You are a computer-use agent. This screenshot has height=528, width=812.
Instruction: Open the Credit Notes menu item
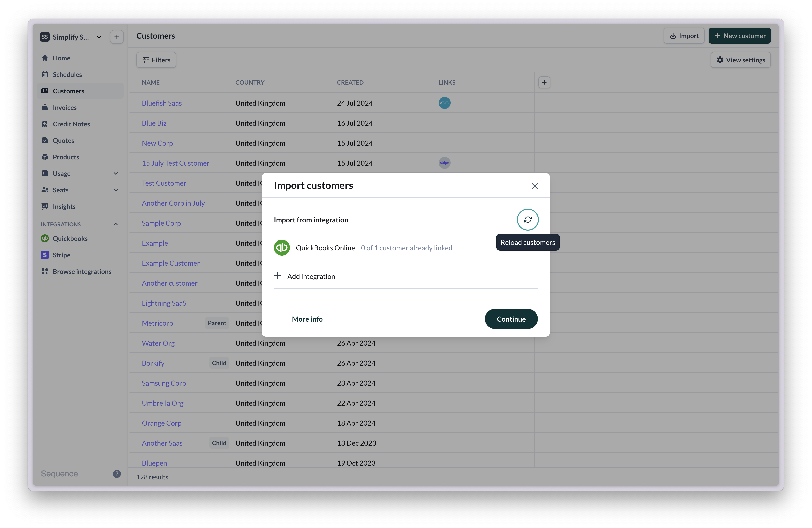click(80, 124)
